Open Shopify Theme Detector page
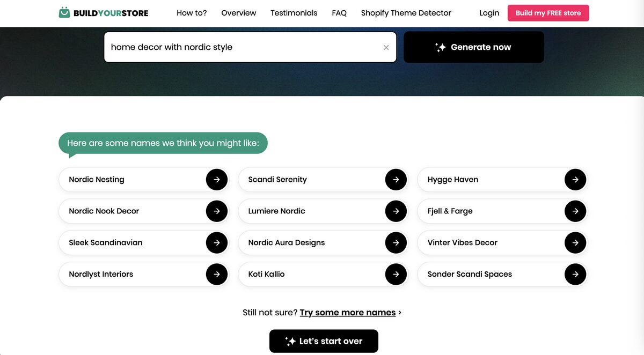This screenshot has height=355, width=644. [x=406, y=13]
